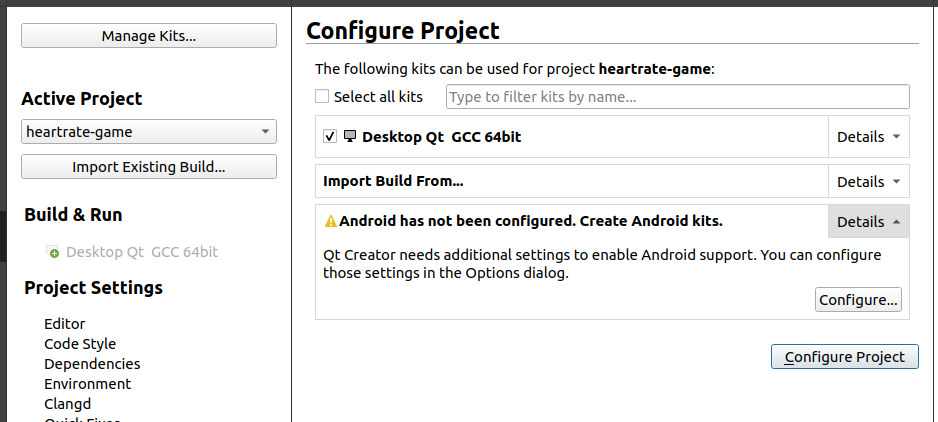938x422 pixels.
Task: Open Editor project settings
Action: click(65, 324)
